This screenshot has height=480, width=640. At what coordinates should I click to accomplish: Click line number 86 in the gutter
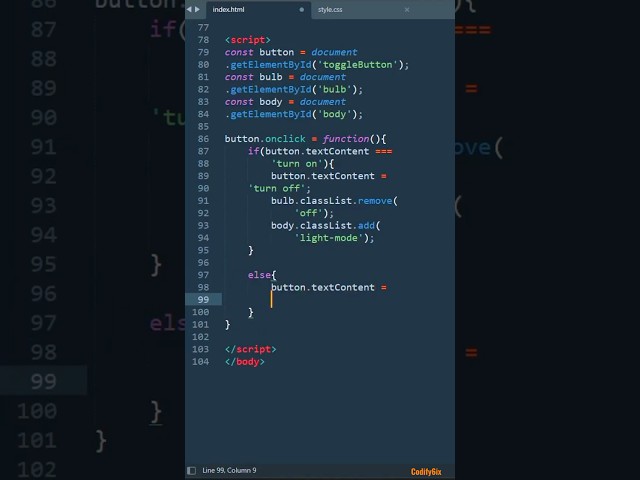click(x=203, y=139)
